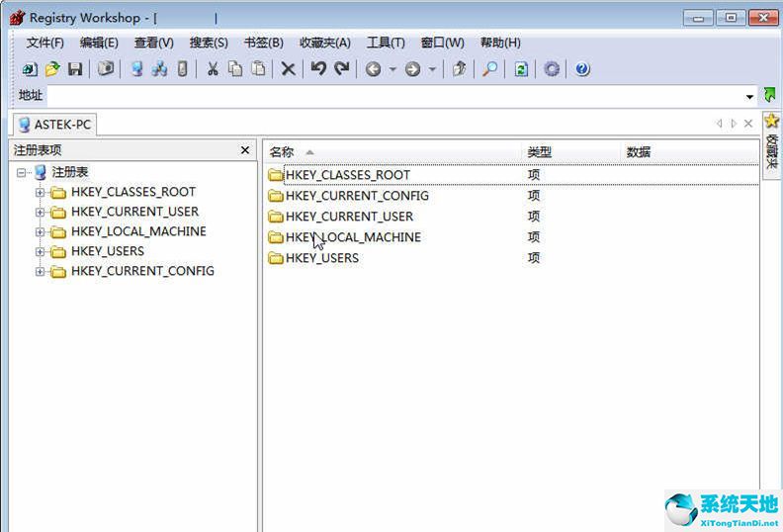
Task: Sort by the 名称 column header
Action: [x=282, y=152]
